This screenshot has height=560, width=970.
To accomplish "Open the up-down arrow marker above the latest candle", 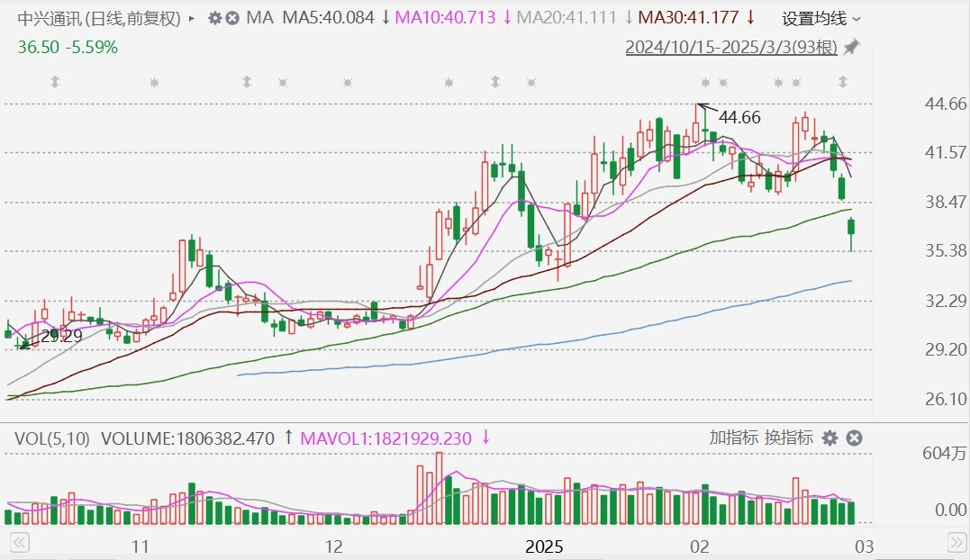I will (843, 82).
